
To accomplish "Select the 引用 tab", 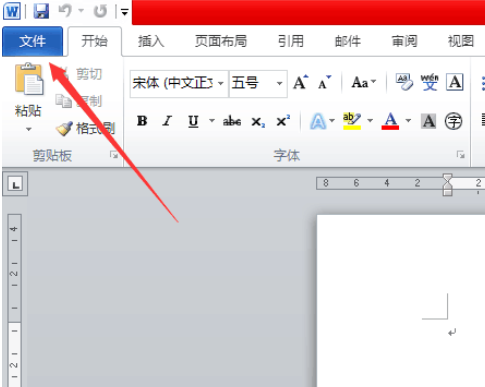I will (291, 41).
